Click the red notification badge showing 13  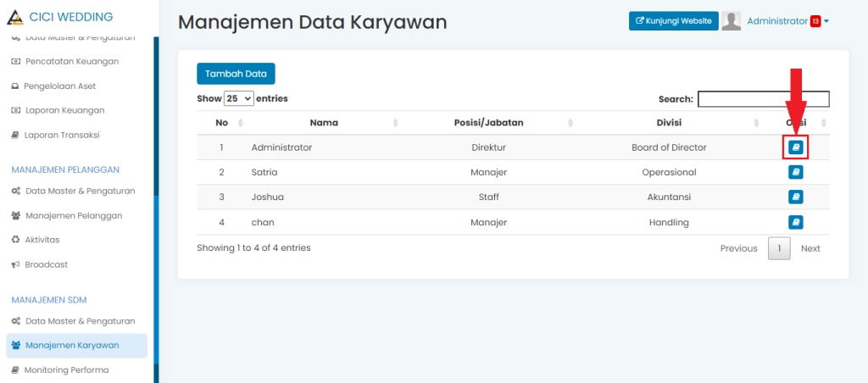[x=815, y=21]
